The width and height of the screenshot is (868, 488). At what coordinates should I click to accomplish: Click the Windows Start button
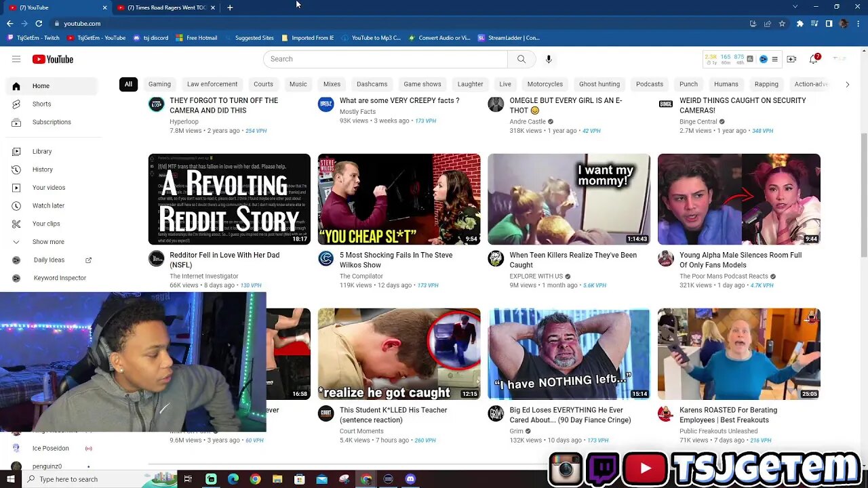[x=11, y=479]
